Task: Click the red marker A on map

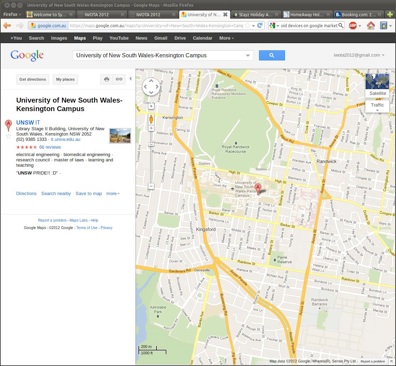Action: click(257, 188)
